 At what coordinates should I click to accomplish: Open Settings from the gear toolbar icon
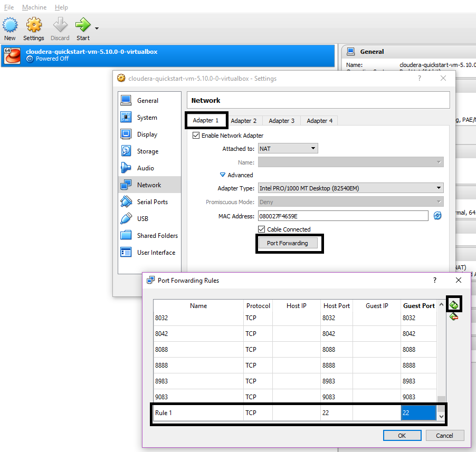[x=34, y=25]
